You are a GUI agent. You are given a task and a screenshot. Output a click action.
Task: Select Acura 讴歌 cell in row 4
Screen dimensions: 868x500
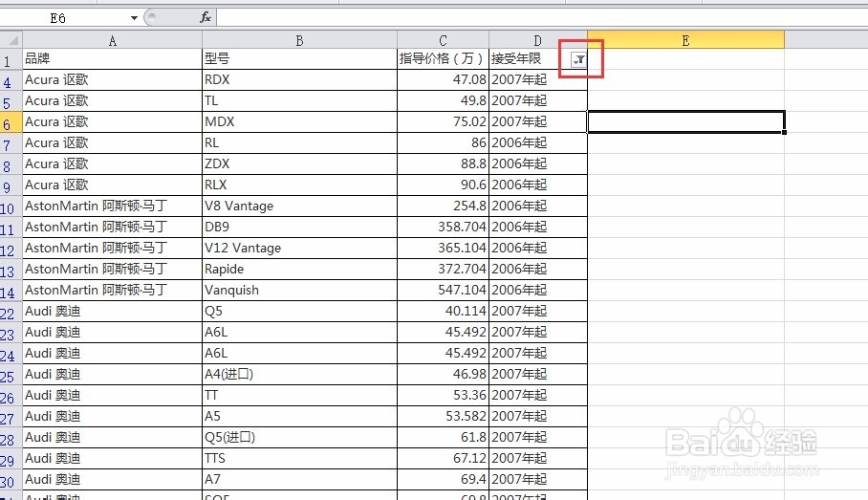(x=113, y=79)
